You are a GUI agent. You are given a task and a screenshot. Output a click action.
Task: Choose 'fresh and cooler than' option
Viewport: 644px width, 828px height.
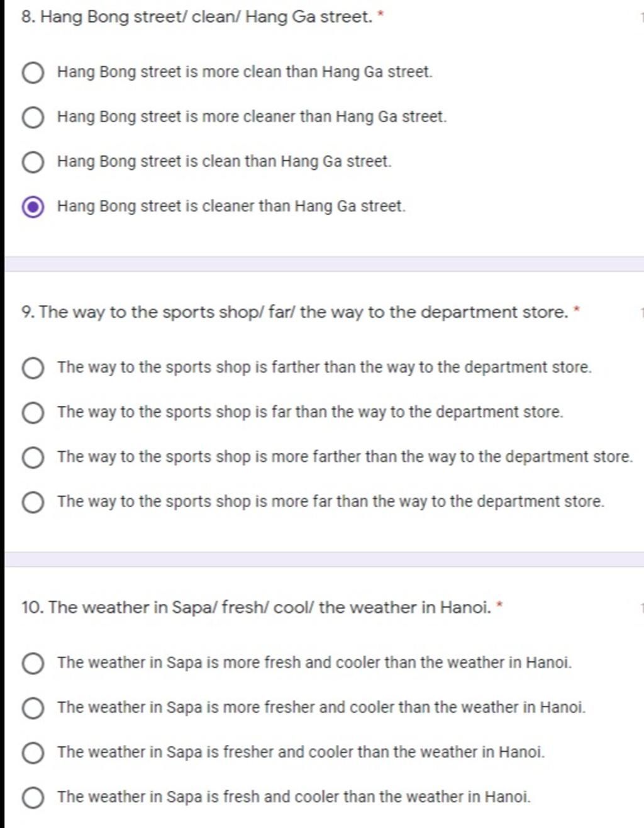tap(33, 797)
